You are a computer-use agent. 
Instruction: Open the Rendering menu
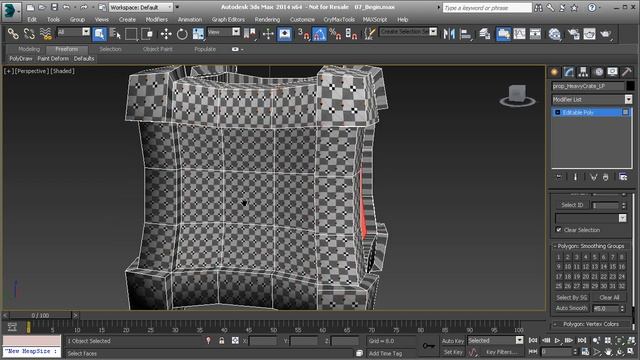[267, 19]
